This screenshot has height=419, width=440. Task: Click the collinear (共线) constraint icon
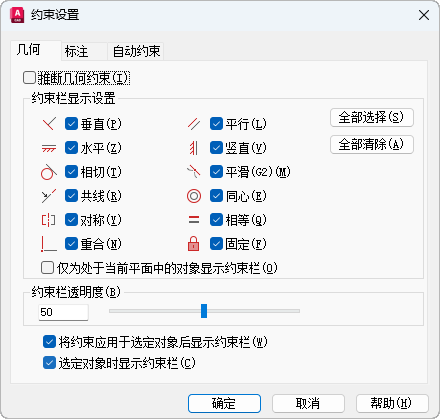tap(49, 196)
